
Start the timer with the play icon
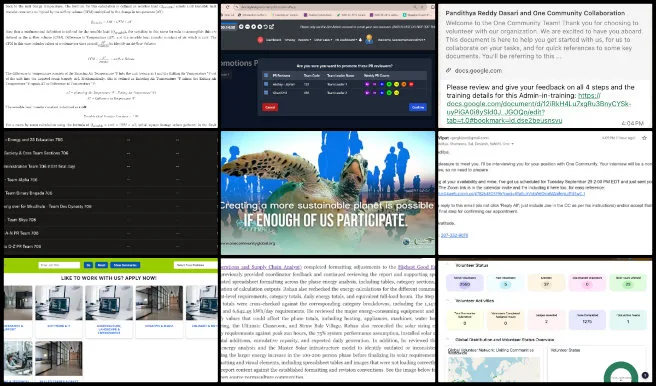point(254,27)
